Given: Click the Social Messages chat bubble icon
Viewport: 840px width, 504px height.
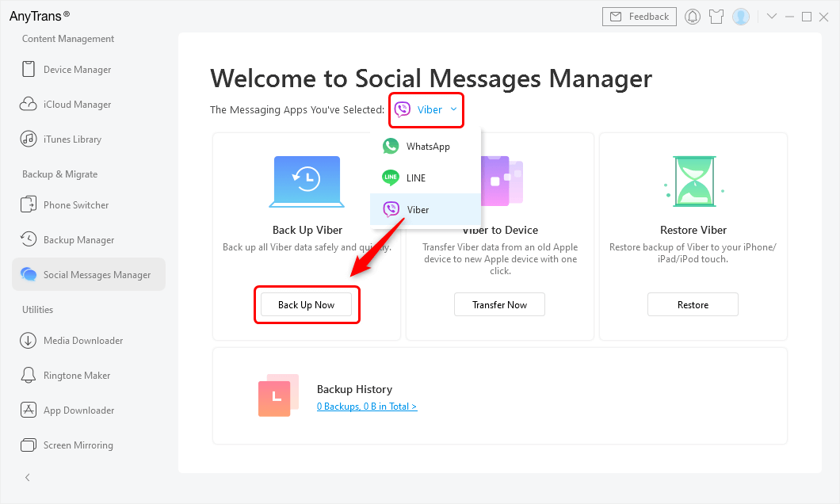Looking at the screenshot, I should [x=29, y=274].
